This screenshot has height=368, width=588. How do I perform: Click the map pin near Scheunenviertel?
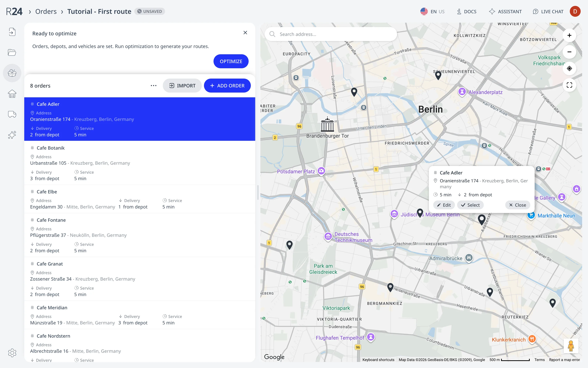click(438, 75)
